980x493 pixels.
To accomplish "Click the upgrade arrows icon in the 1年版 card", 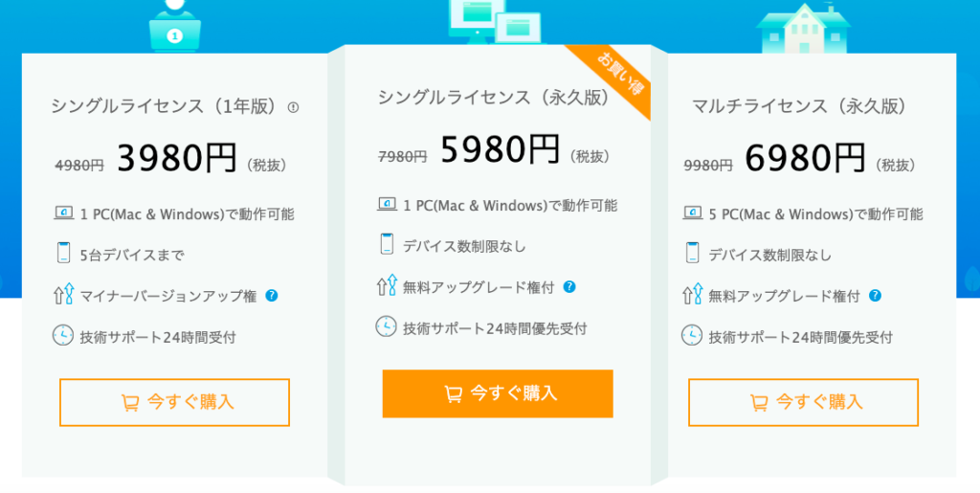I will click(x=63, y=295).
